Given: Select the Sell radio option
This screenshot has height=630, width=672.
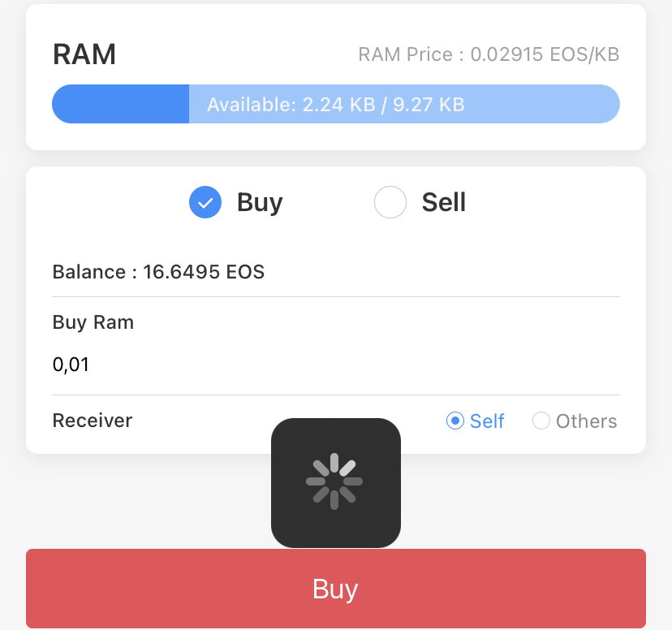Looking at the screenshot, I should click(420, 202).
